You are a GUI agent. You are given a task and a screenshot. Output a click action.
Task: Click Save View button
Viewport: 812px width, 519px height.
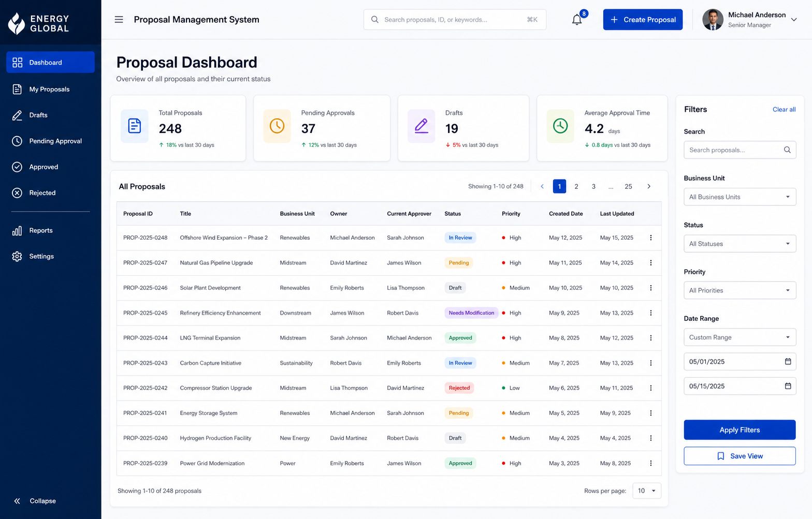(x=740, y=456)
